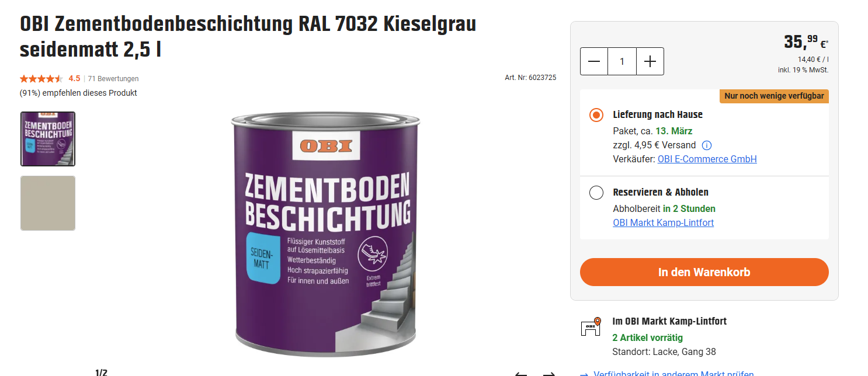This screenshot has width=868, height=376.
Task: Click the arrow before Verfügbarkeit in anderem Markt
Action: (x=584, y=375)
